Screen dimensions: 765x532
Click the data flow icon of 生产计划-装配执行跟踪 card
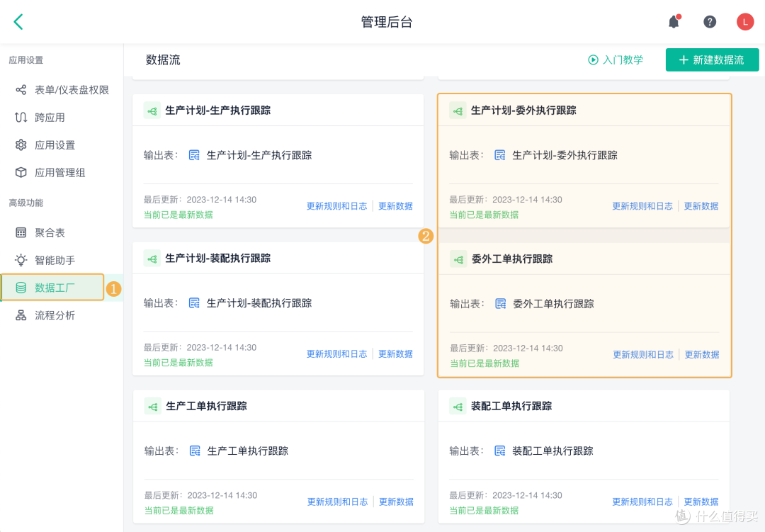[x=152, y=259]
